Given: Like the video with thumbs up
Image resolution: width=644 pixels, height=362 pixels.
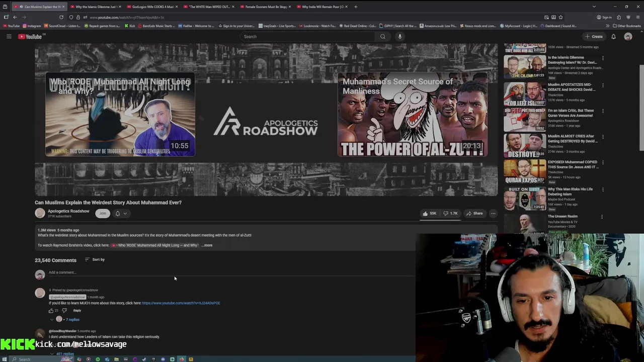Looking at the screenshot, I should 429,213.
